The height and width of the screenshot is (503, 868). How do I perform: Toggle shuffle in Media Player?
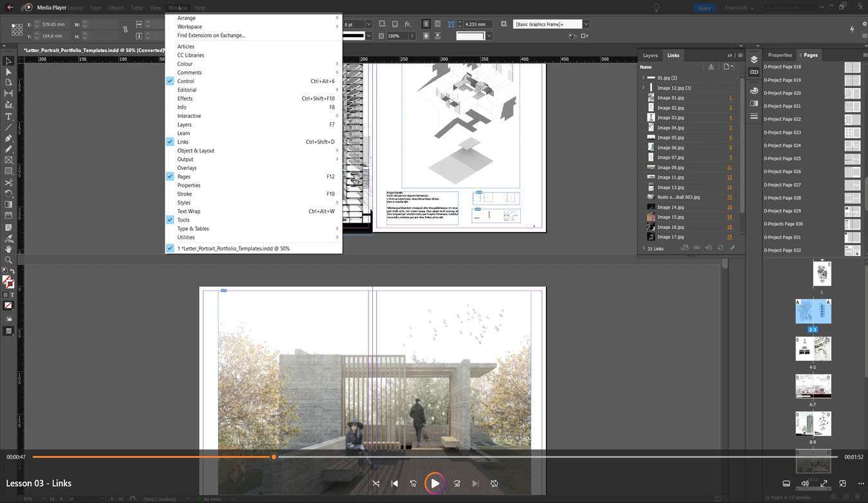376,484
